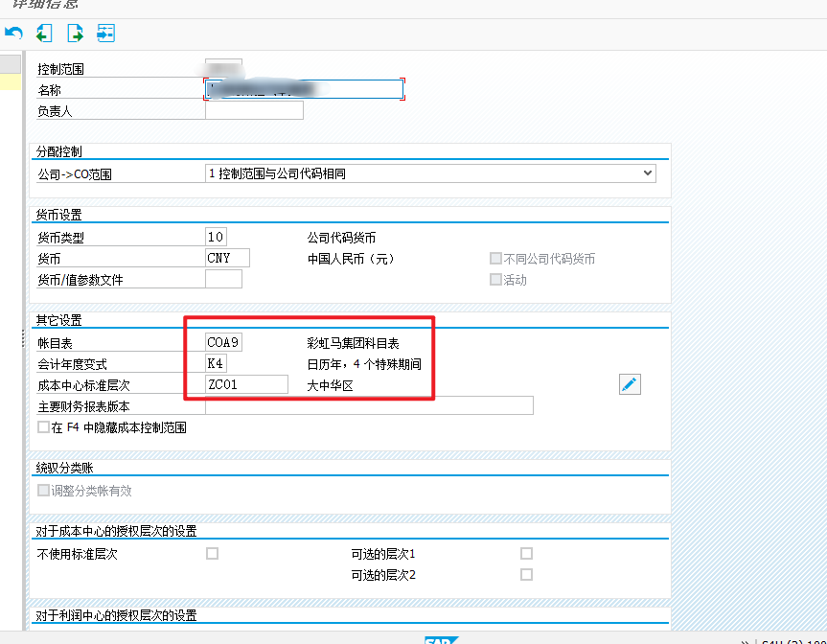
Task: Go to the previous entry icon
Action: tap(42, 33)
